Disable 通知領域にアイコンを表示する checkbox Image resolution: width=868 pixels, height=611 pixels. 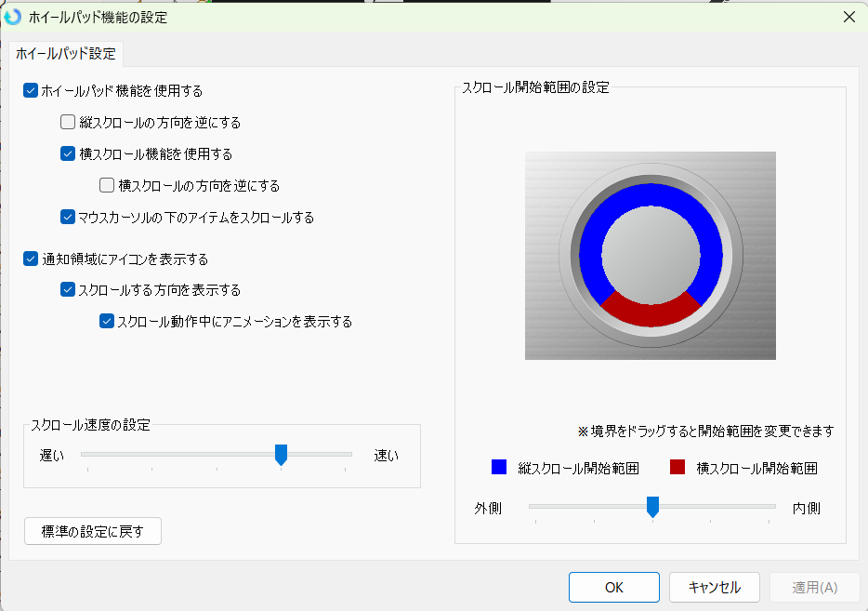coord(31,259)
